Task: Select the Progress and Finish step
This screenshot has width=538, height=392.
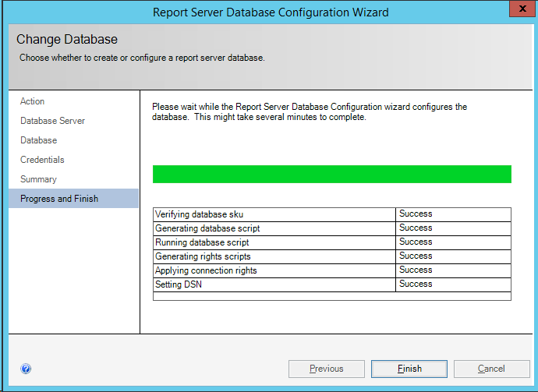Action: 59,199
